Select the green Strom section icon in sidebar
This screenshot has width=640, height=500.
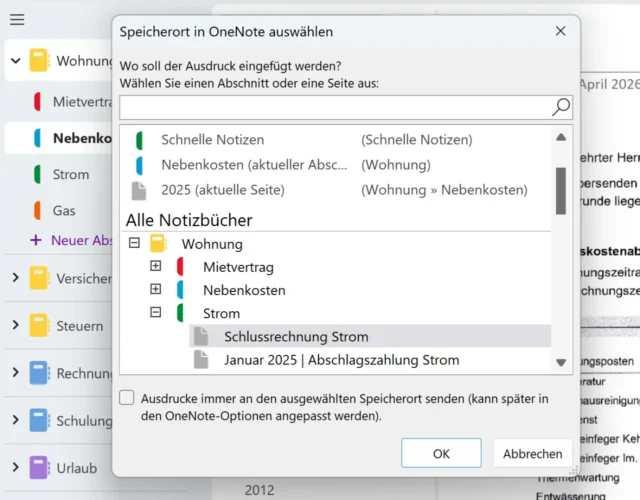click(37, 174)
